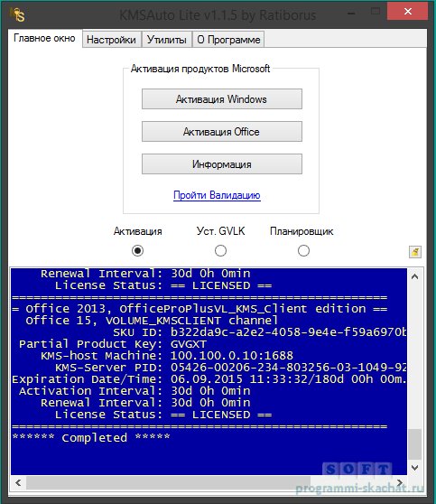Screen dimensions: 436x504
Task: Click the vertical scrollbar thumb of the console
Action: coord(415,444)
